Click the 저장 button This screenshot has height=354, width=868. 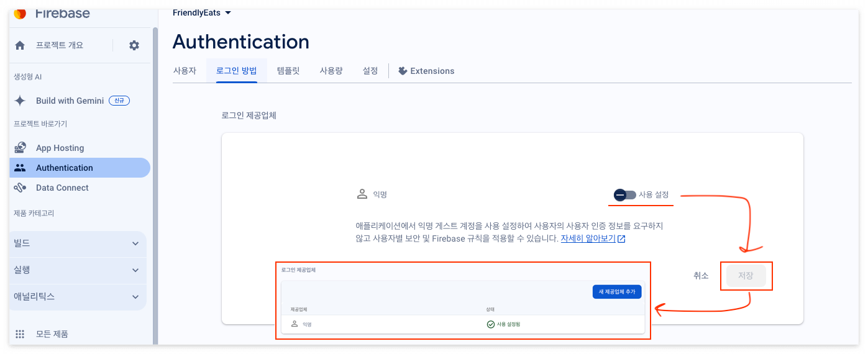[x=746, y=276]
